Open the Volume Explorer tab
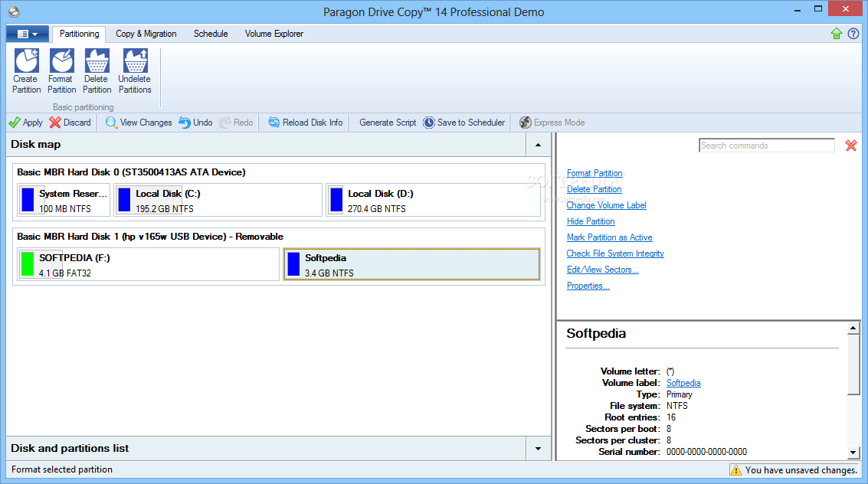 pyautogui.click(x=274, y=34)
